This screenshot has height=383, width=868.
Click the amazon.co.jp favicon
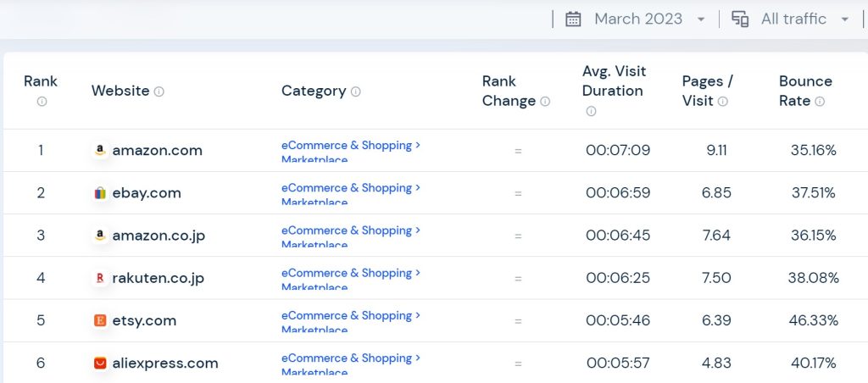tap(100, 236)
